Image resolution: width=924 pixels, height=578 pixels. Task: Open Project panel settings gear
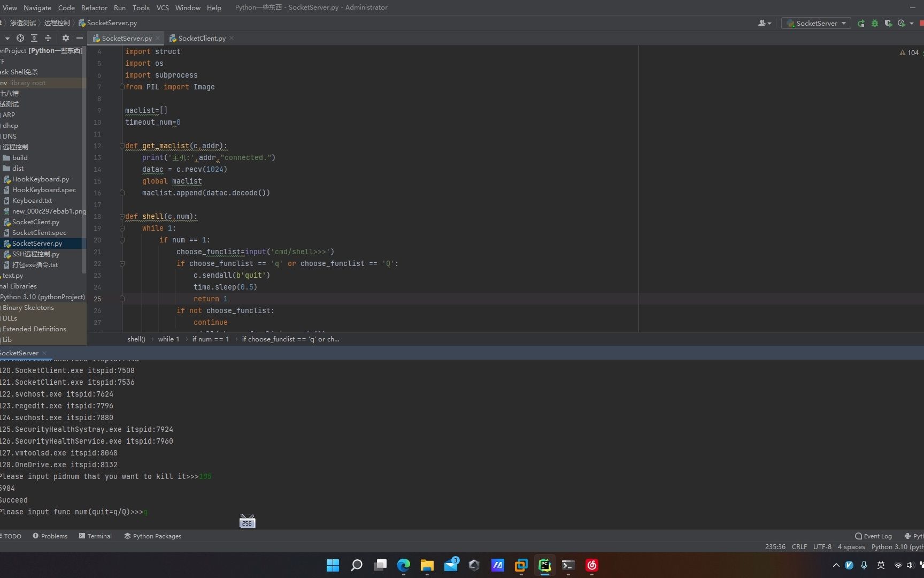(65, 38)
